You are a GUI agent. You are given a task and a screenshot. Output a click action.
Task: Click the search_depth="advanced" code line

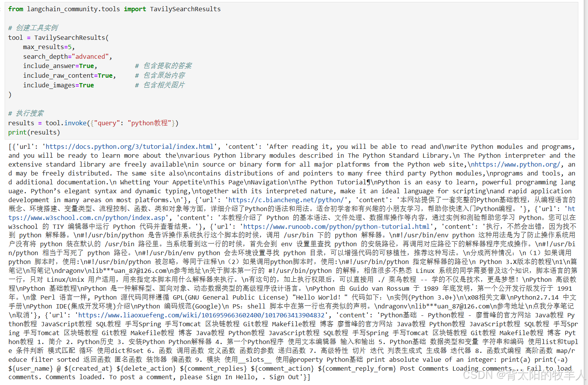pos(67,56)
